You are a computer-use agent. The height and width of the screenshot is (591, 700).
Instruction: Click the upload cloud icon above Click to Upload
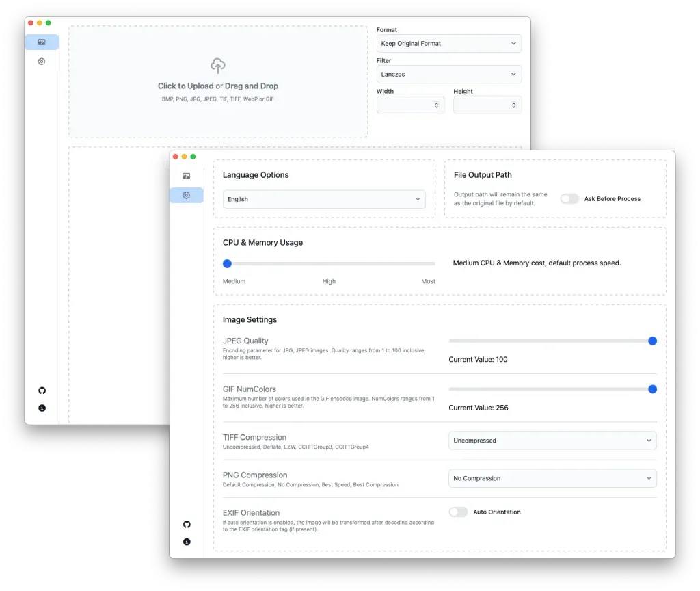[217, 66]
